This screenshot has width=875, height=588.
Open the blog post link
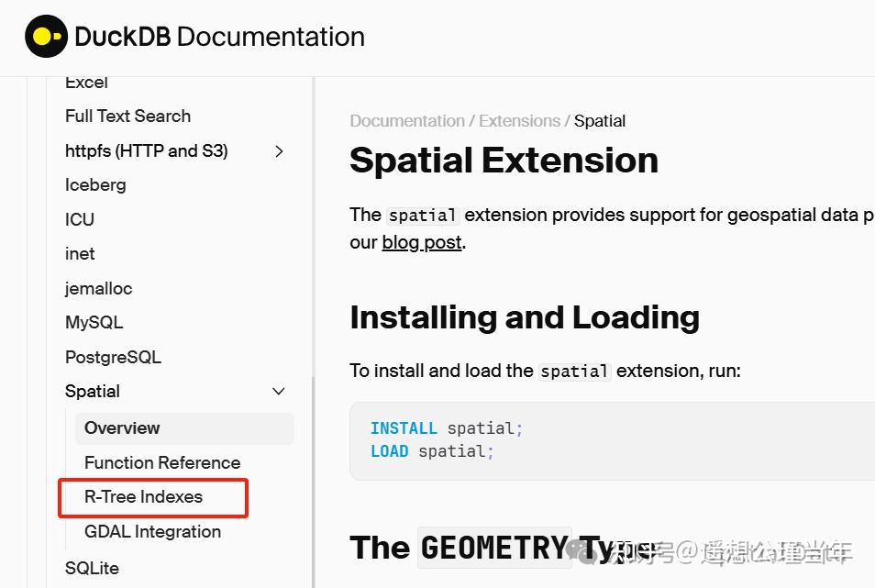click(x=421, y=242)
